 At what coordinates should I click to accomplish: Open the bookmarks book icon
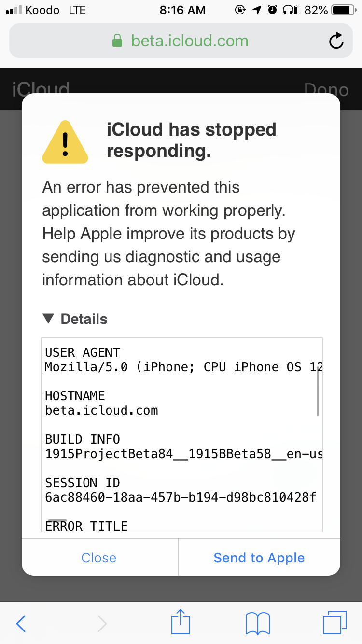pos(258,623)
